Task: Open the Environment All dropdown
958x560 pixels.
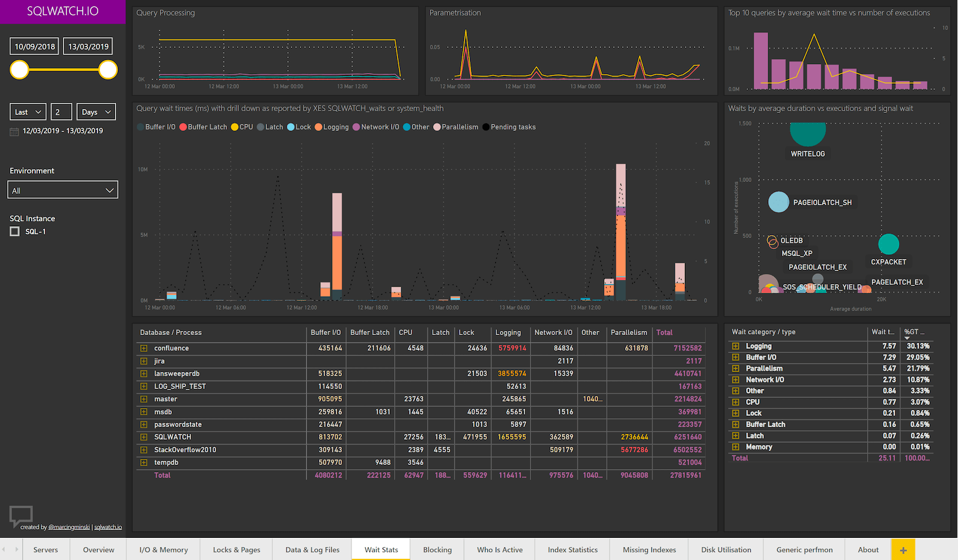Action: pos(63,190)
